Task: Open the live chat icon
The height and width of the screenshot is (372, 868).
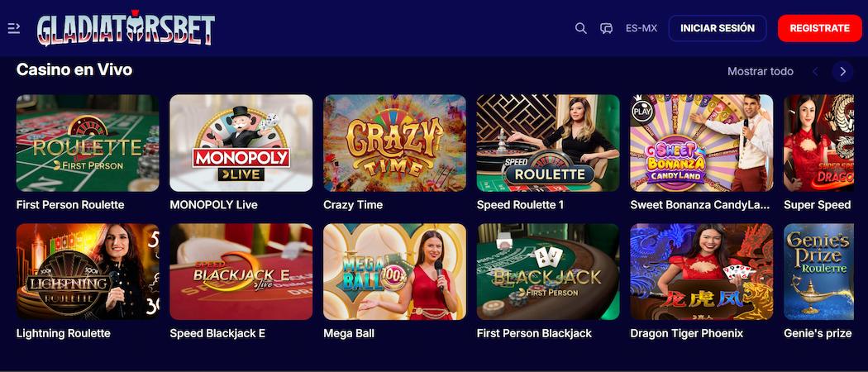Action: point(606,28)
